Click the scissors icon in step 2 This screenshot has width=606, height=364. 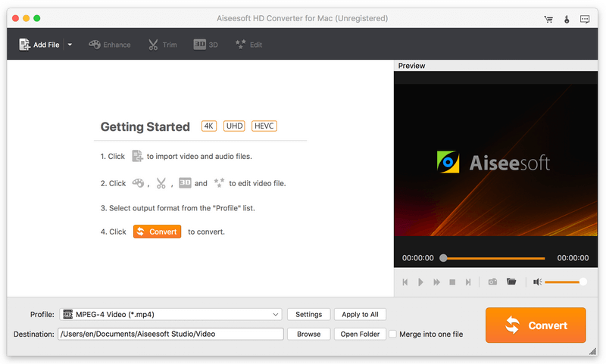click(x=161, y=183)
